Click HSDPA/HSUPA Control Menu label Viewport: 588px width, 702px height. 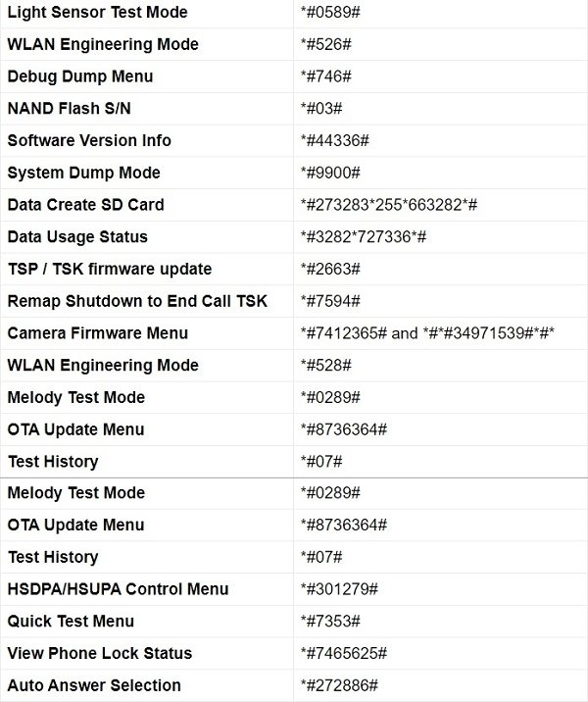[119, 589]
